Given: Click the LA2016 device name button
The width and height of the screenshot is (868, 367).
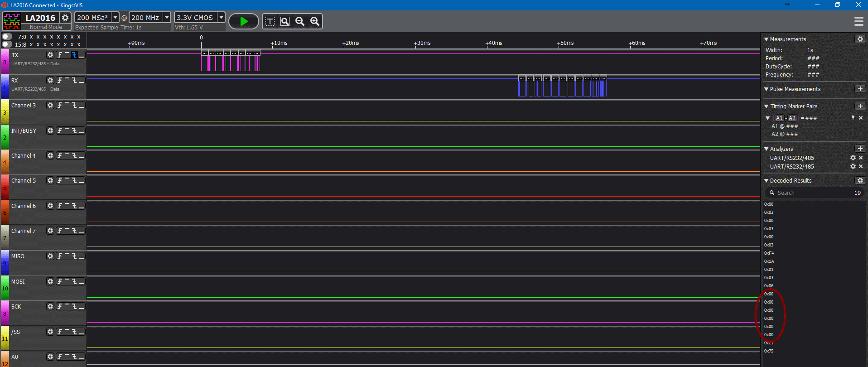Looking at the screenshot, I should click(x=40, y=18).
